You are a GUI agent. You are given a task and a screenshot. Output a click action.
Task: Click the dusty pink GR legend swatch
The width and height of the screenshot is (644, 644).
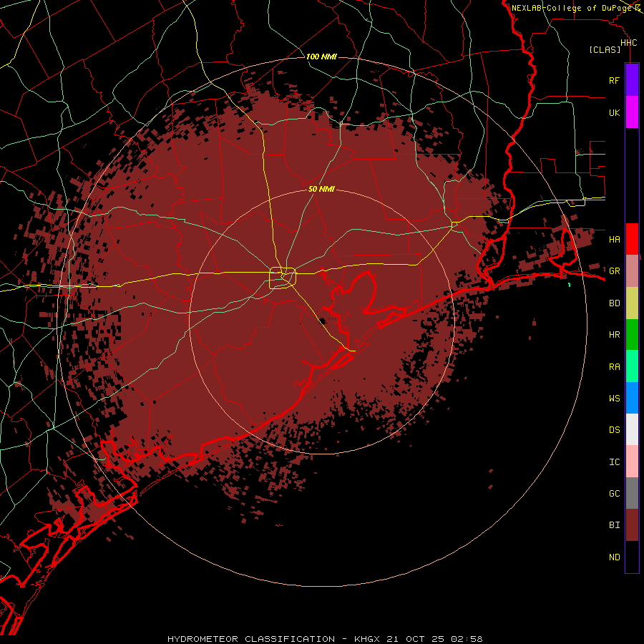(x=632, y=271)
